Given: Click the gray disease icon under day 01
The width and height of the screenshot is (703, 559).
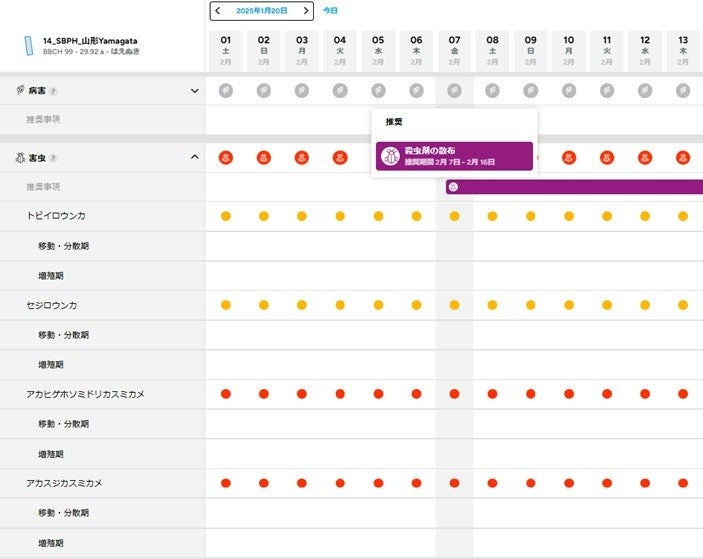Looking at the screenshot, I should coord(226,90).
